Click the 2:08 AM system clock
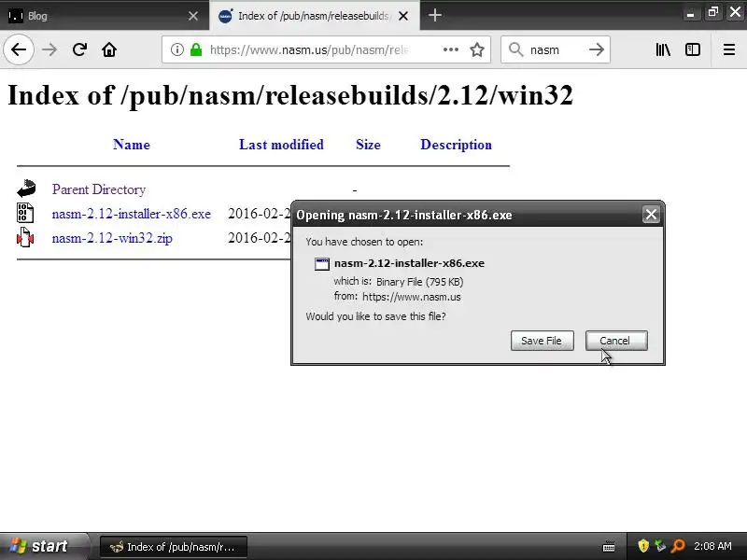Viewport: 747px width, 560px height. click(x=712, y=546)
